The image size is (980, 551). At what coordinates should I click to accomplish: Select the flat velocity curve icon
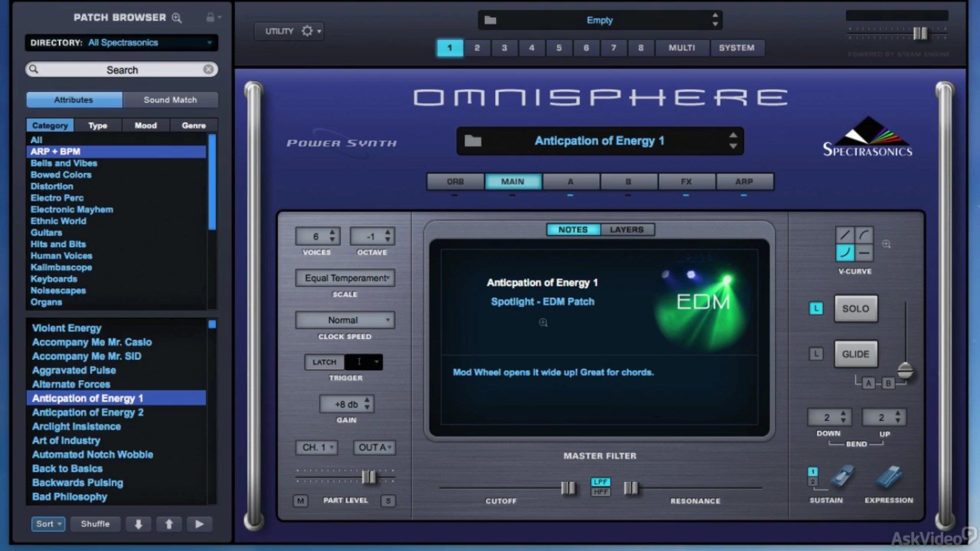864,253
